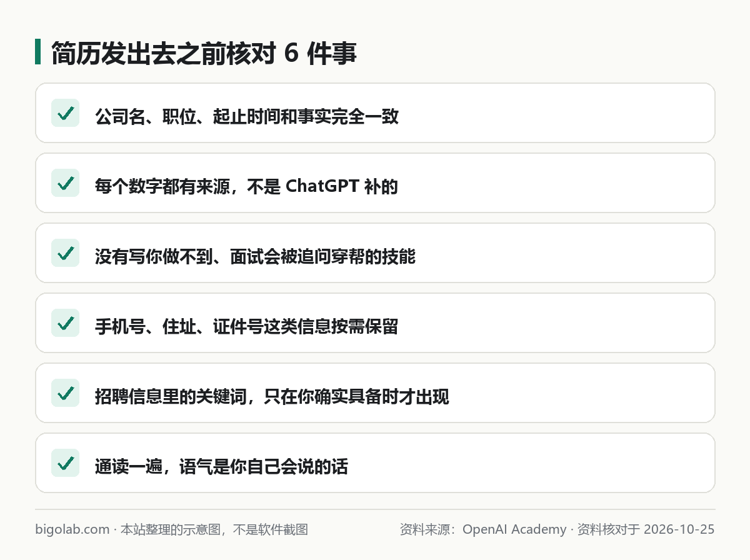Image resolution: width=750 pixels, height=560 pixels.
Task: Click text 没有写你做不到、面试会被追问穿帮的技能
Action: click(255, 256)
